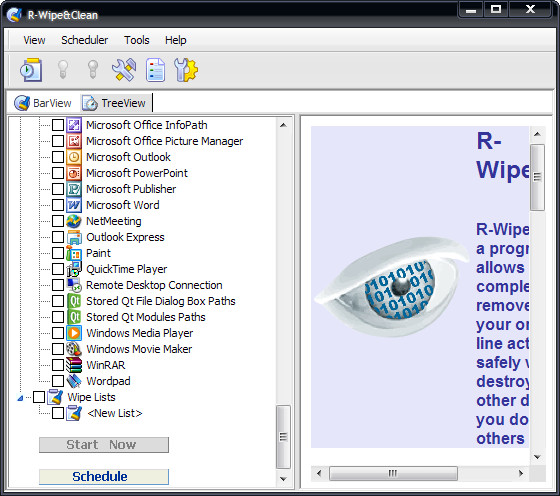Image resolution: width=560 pixels, height=496 pixels.
Task: Check the Wipe Lists checkbox
Action: click(x=39, y=397)
